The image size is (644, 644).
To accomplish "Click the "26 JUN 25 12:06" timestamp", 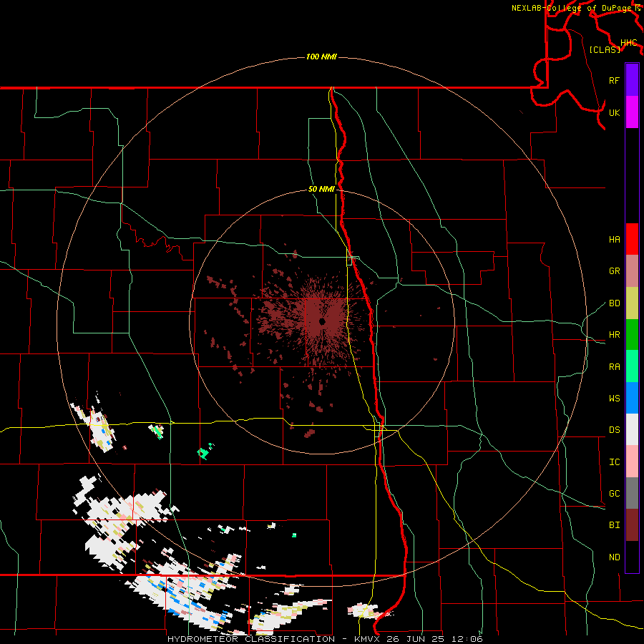I will point(434,639).
